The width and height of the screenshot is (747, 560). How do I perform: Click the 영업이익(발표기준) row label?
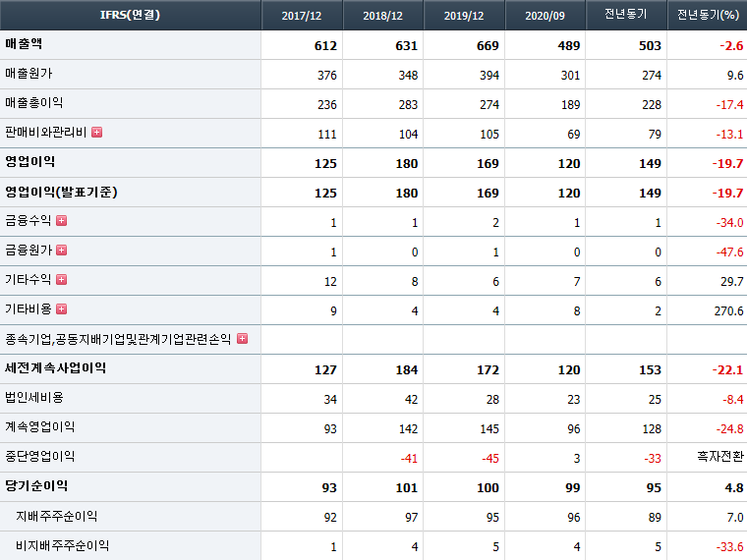click(61, 192)
